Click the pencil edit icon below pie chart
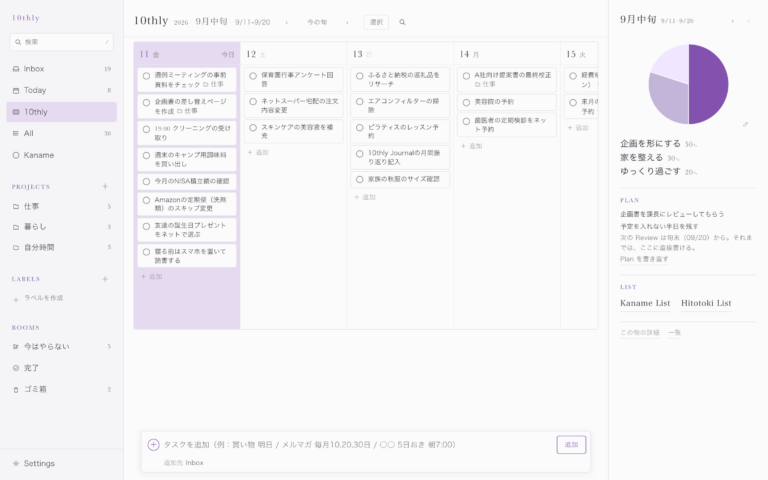 pos(745,124)
